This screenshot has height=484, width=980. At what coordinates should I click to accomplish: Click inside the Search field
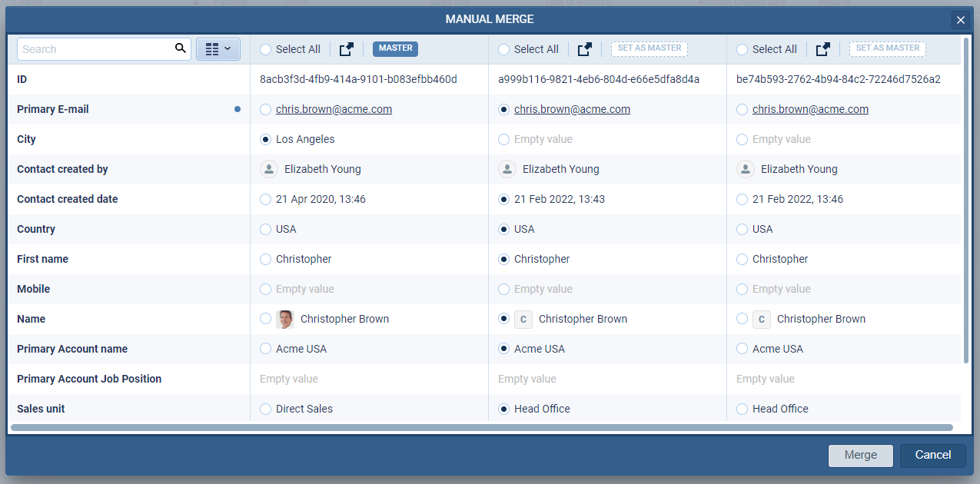(92, 48)
